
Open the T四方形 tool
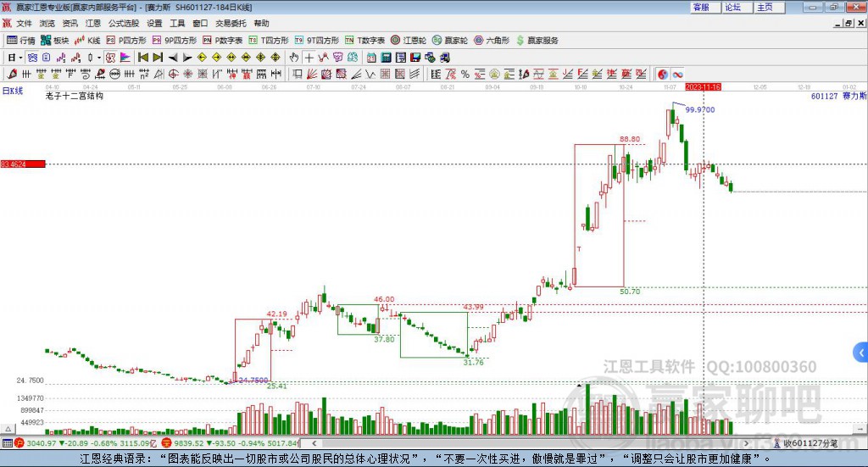click(269, 41)
